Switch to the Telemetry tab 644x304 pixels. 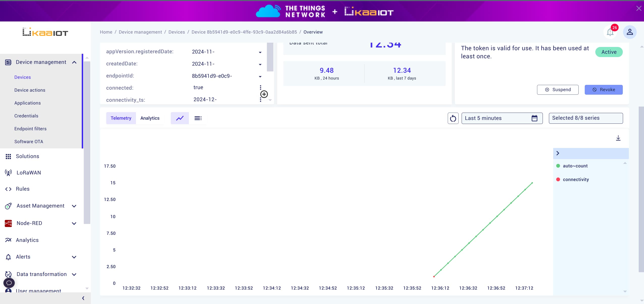(121, 118)
